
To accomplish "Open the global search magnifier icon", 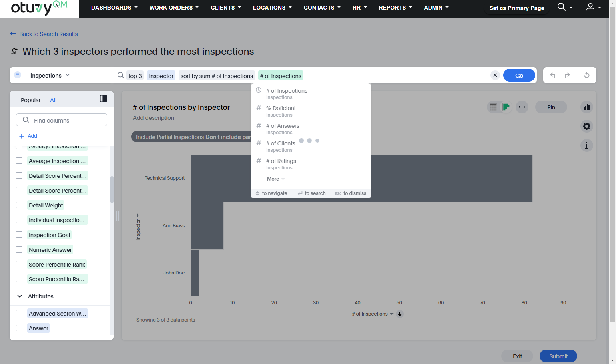I will (562, 7).
